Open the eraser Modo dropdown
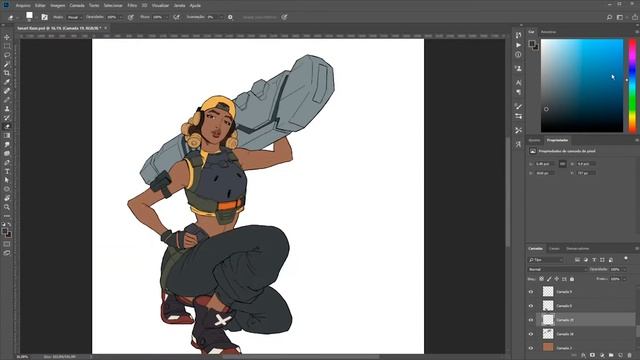This screenshot has width=640, height=360. pos(74,17)
